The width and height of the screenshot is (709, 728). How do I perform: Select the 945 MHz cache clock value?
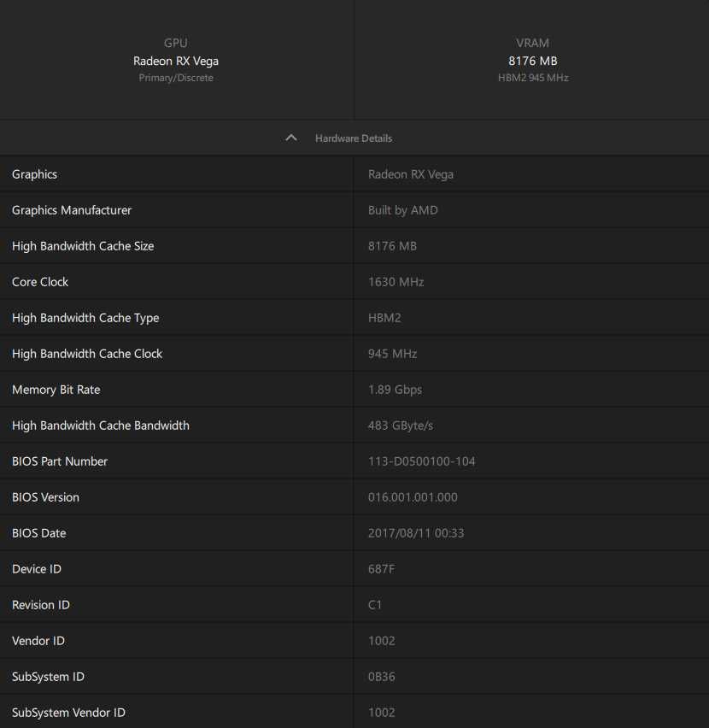[x=392, y=354]
